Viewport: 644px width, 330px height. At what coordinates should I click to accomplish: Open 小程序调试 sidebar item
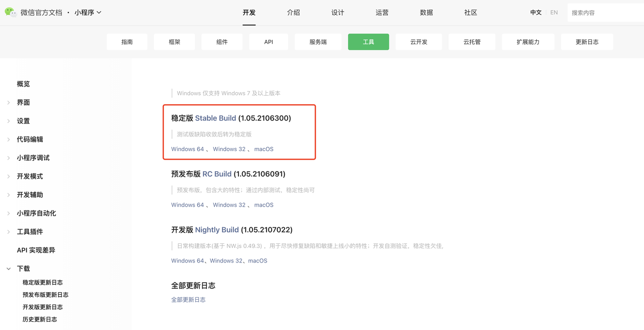coord(33,158)
